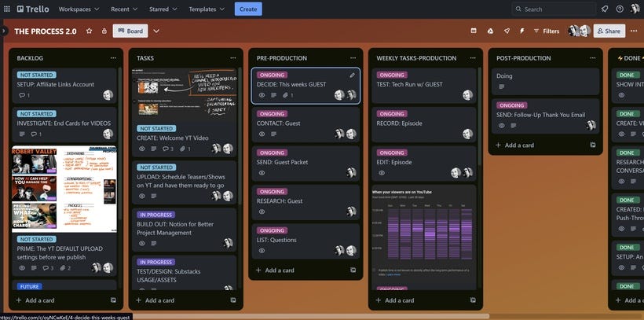Image resolution: width=644 pixels, height=320 pixels.
Task: Expand the Templates menu
Action: tap(207, 9)
